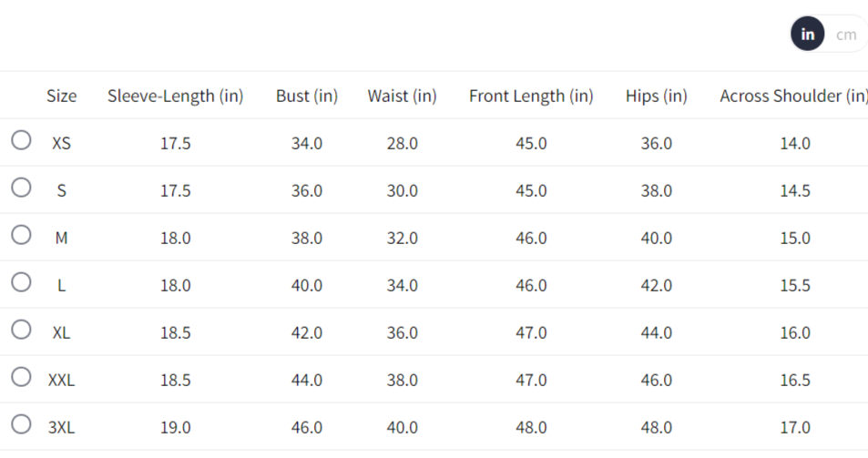Click the 3XL size label
The height and width of the screenshot is (458, 868).
(62, 427)
